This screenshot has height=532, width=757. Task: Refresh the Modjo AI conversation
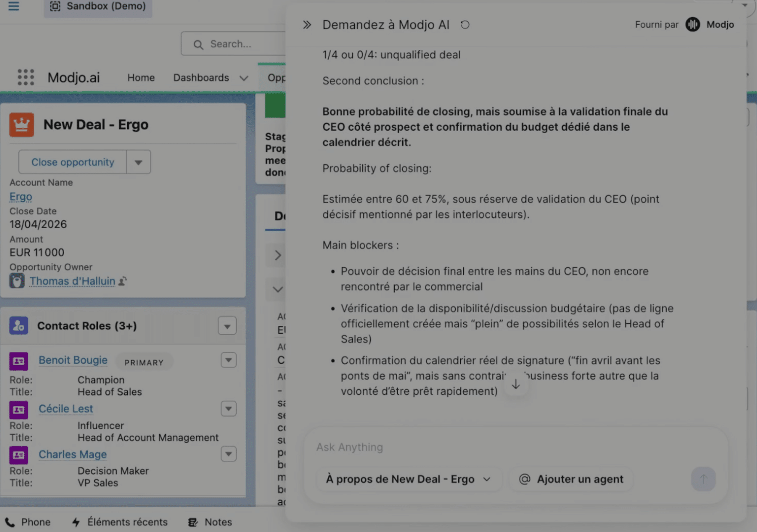click(465, 25)
